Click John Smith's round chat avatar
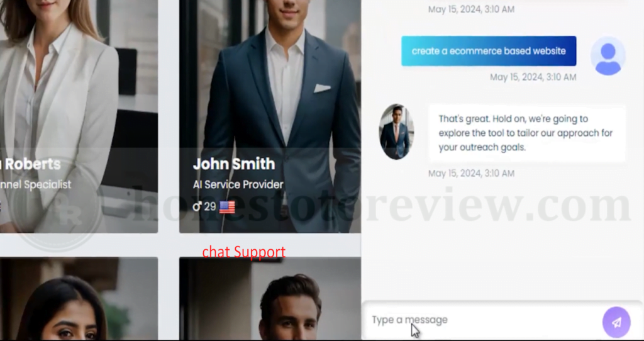 [x=396, y=131]
